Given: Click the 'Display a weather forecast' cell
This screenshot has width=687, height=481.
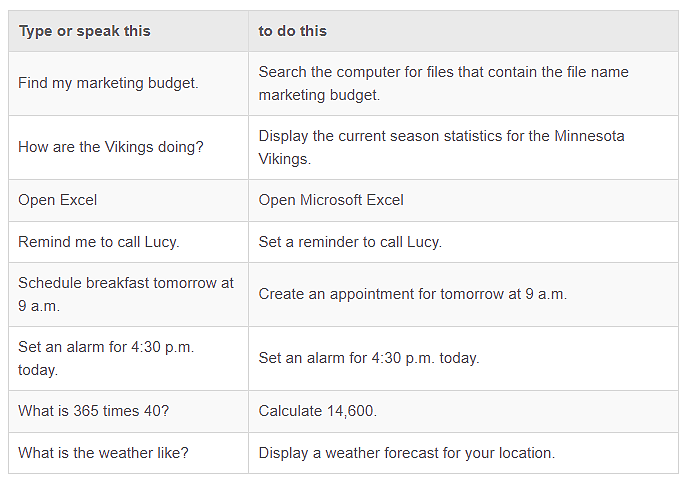Looking at the screenshot, I should coord(463,453).
